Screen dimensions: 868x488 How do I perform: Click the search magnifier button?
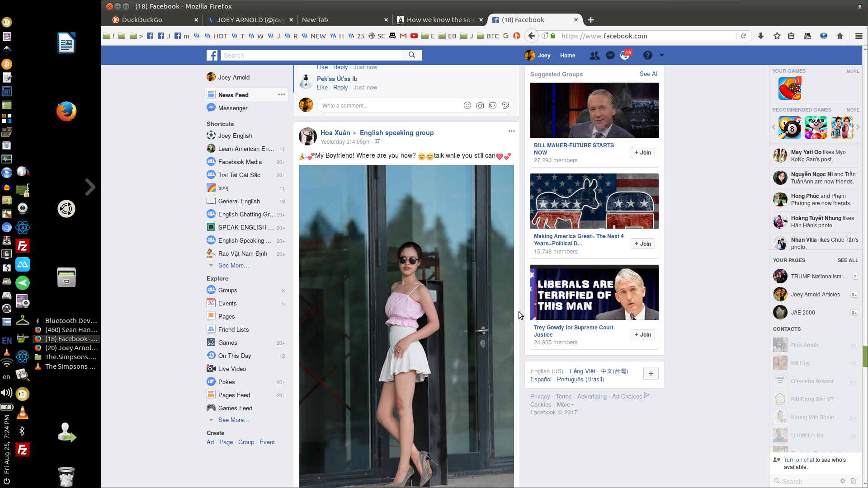coord(412,55)
